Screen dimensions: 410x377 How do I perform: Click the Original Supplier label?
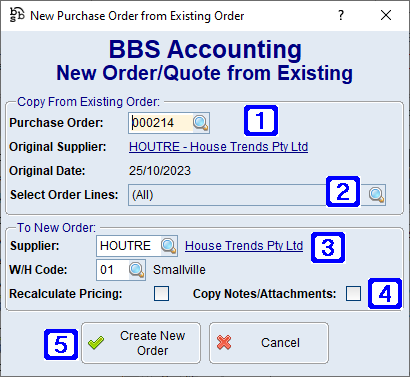(x=58, y=147)
